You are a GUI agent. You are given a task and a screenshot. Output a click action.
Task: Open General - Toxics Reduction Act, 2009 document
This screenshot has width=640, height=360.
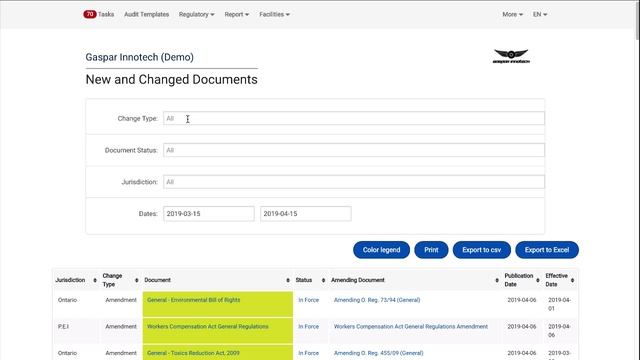click(193, 353)
